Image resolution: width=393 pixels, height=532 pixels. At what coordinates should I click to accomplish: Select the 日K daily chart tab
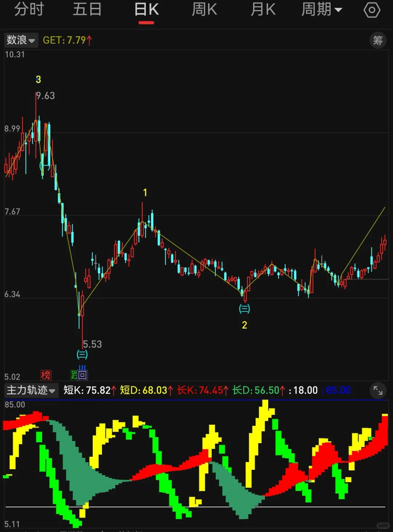coord(146,10)
